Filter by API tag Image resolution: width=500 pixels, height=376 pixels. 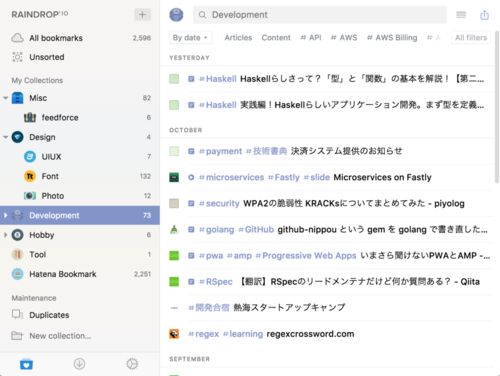[311, 38]
